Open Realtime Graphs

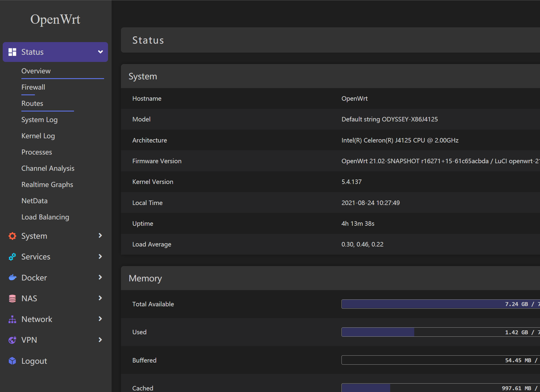47,185
